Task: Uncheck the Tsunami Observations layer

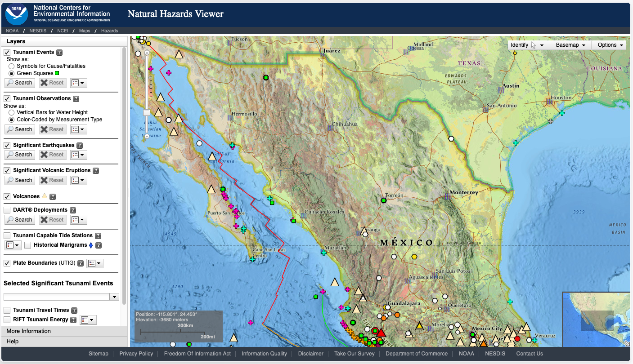Action: [x=7, y=98]
